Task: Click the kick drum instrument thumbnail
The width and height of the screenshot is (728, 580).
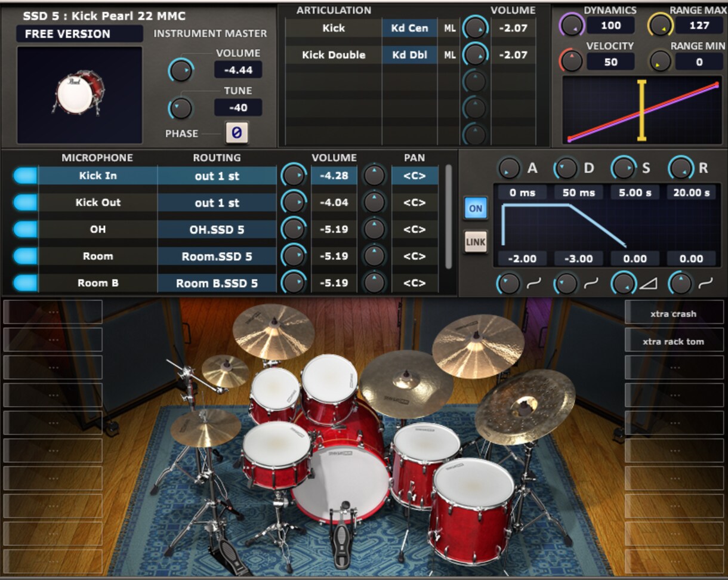Action: [x=80, y=95]
